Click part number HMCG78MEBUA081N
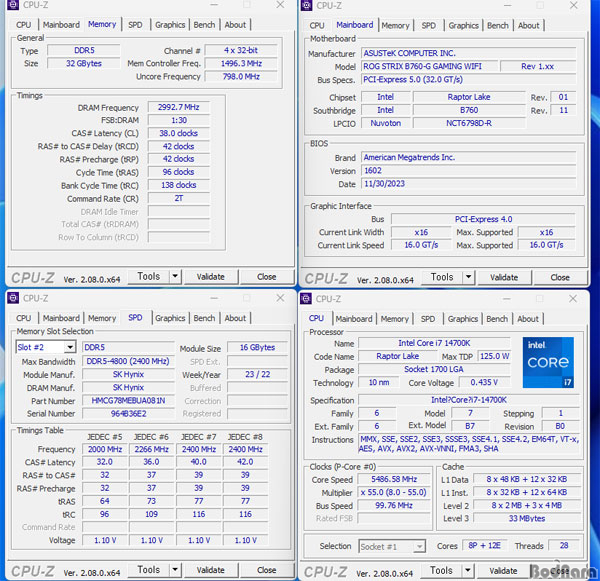The height and width of the screenshot is (581, 600). pos(129,401)
